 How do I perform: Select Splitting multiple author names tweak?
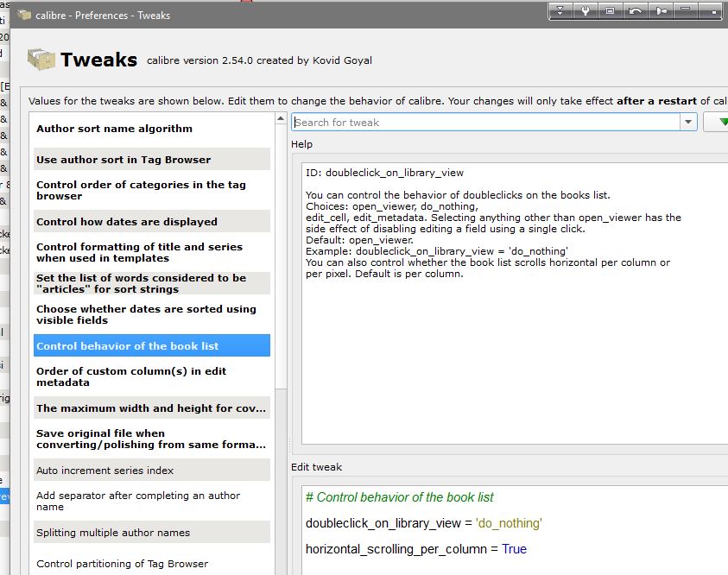click(x=152, y=533)
